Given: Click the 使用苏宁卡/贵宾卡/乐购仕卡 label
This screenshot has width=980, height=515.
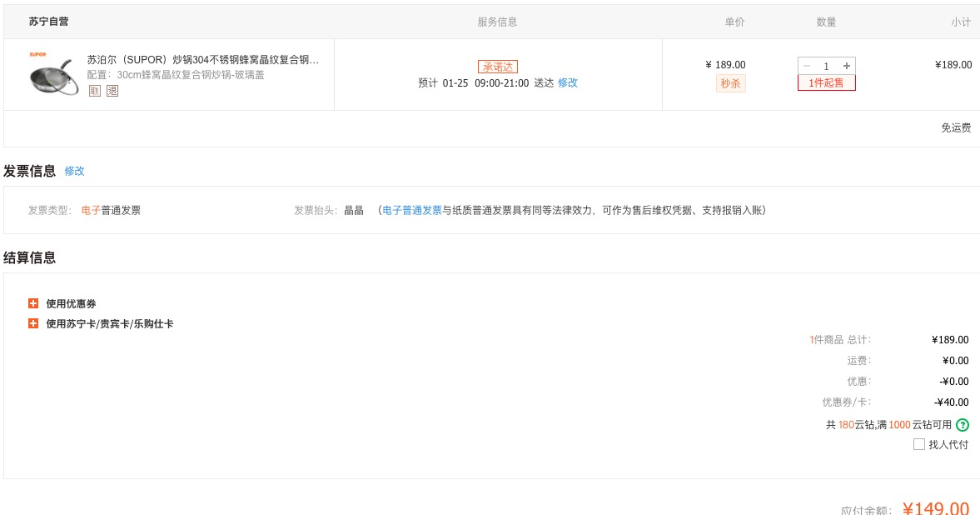Looking at the screenshot, I should point(110,323).
